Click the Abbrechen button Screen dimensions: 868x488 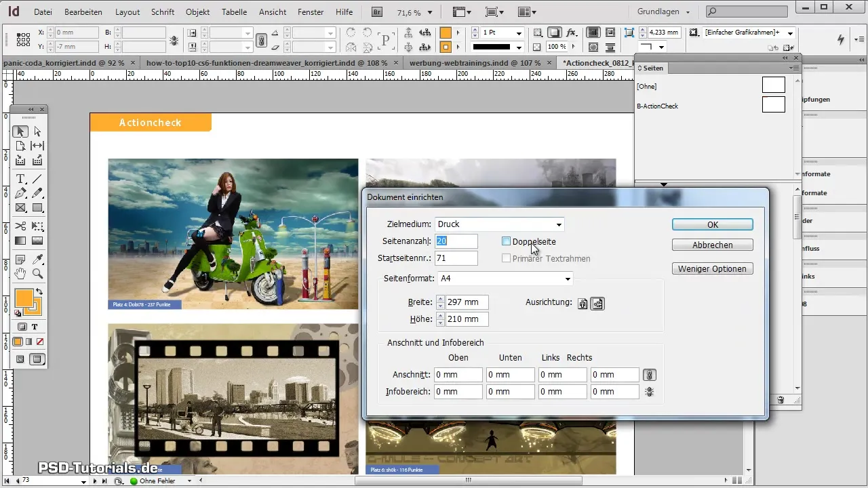coord(712,245)
